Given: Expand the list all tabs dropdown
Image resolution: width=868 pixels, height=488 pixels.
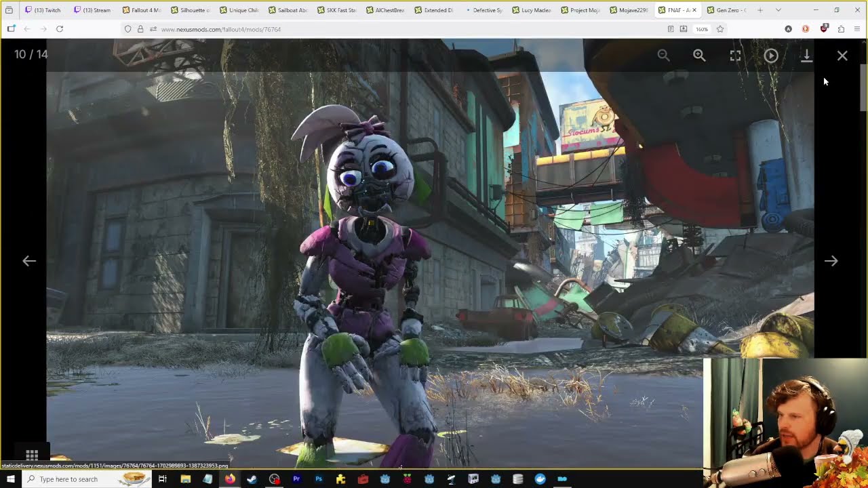Looking at the screenshot, I should 778,10.
